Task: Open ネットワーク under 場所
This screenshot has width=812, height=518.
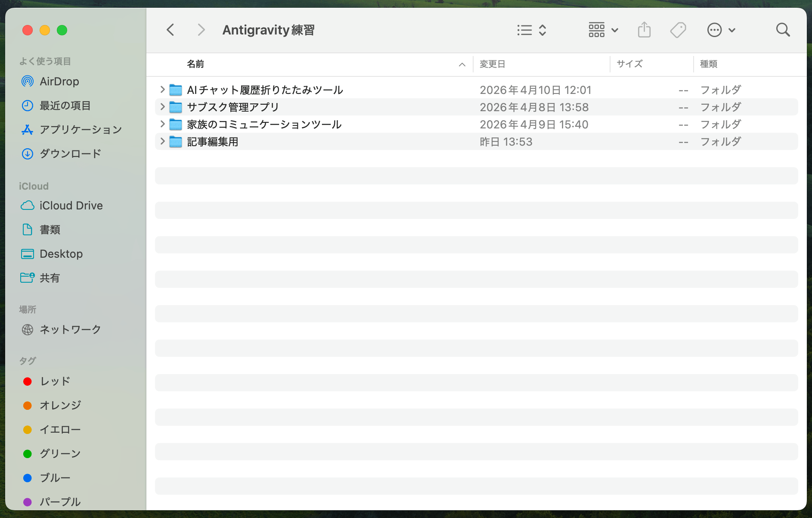Action: (x=70, y=330)
